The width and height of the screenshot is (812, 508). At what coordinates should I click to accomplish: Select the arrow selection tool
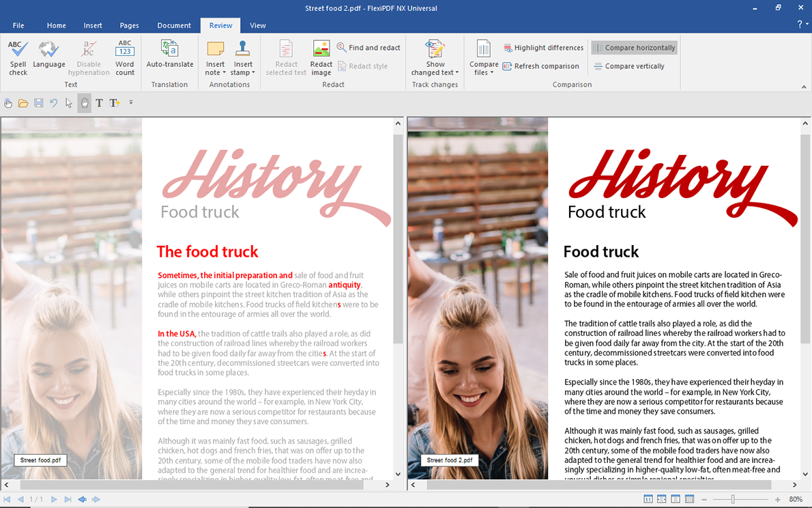68,103
